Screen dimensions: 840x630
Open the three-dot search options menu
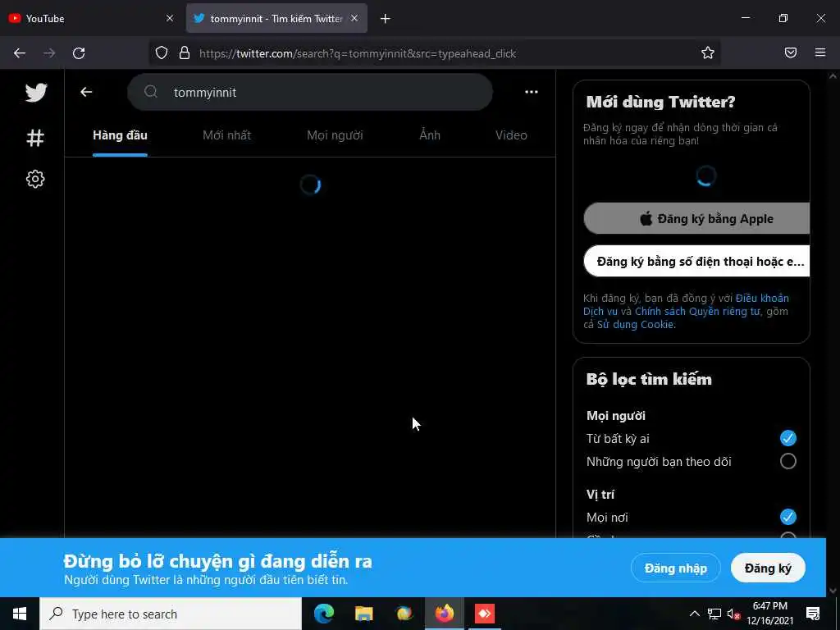pyautogui.click(x=532, y=92)
